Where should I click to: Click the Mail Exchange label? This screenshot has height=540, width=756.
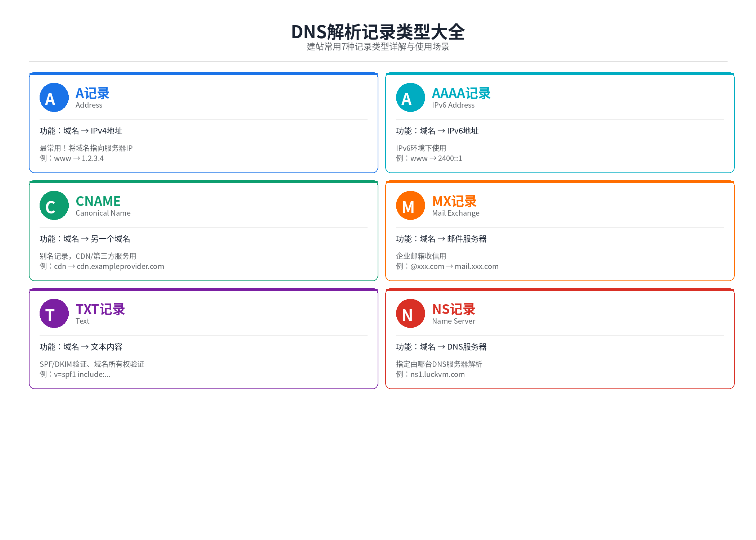coord(456,213)
